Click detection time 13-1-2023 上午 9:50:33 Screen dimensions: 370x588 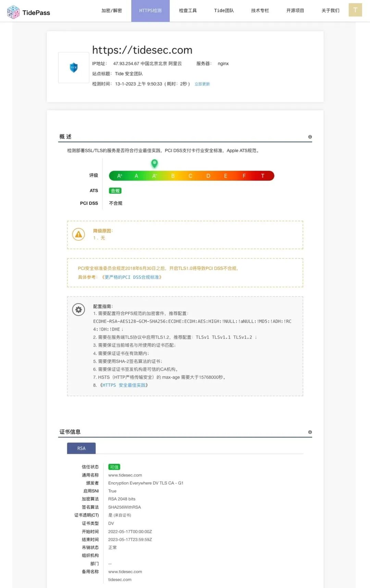(138, 84)
